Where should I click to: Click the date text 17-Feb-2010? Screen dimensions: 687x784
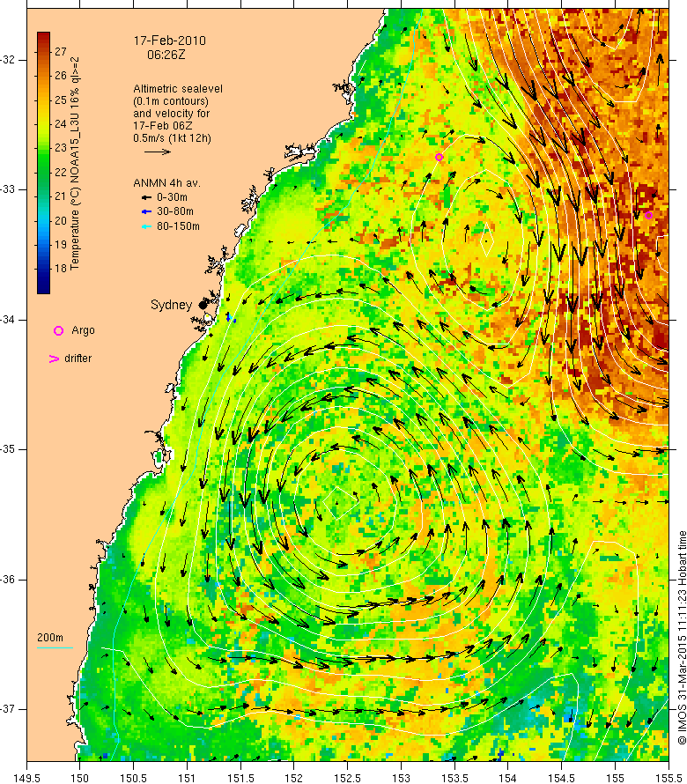click(169, 41)
